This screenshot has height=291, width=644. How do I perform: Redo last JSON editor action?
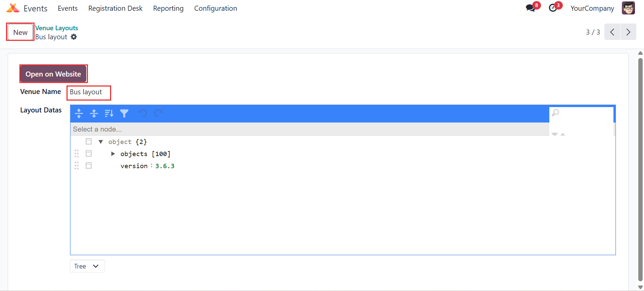158,113
